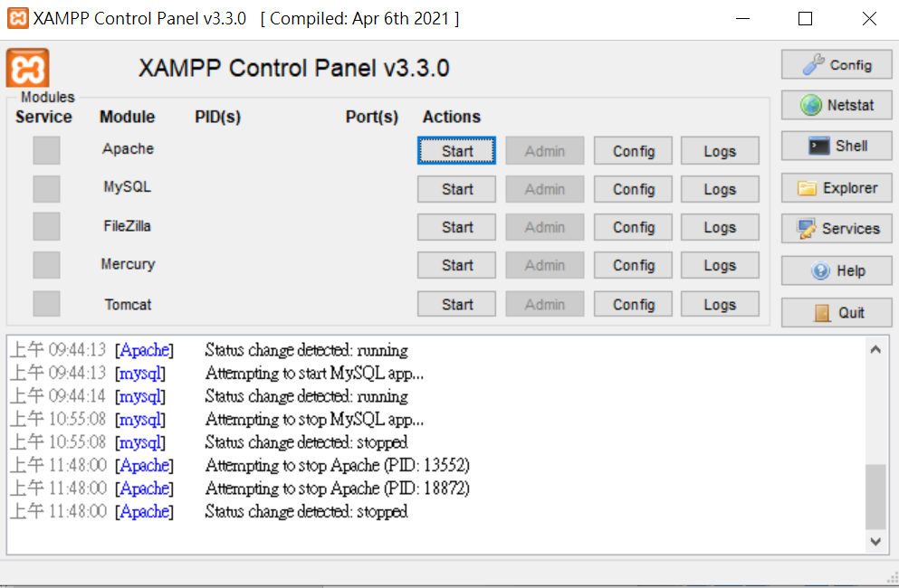Click the log scrollbar up arrow
This screenshot has height=588, width=899.
(875, 349)
